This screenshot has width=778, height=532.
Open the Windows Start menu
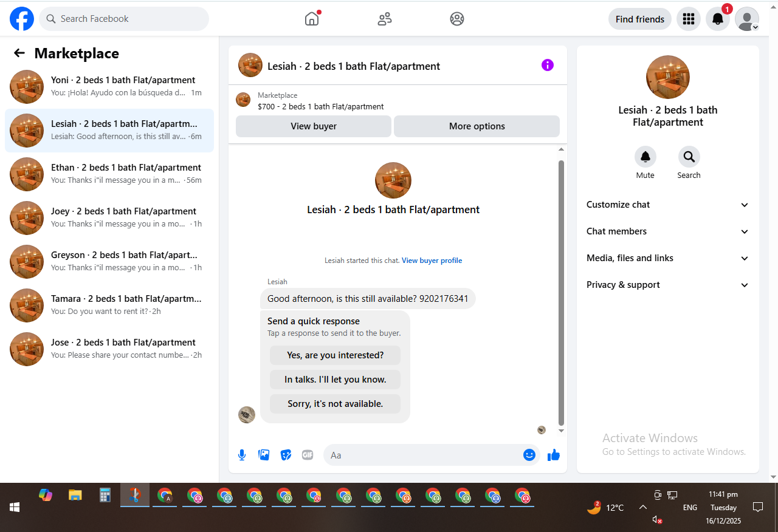[15, 507]
